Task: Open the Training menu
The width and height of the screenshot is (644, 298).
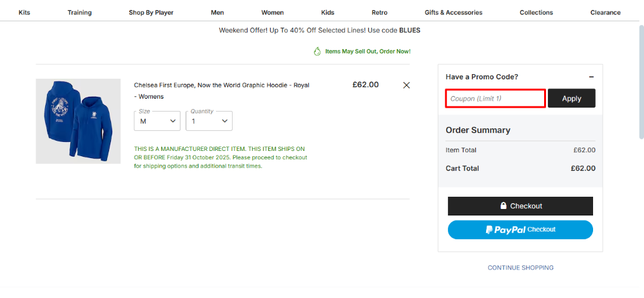Action: 80,12
